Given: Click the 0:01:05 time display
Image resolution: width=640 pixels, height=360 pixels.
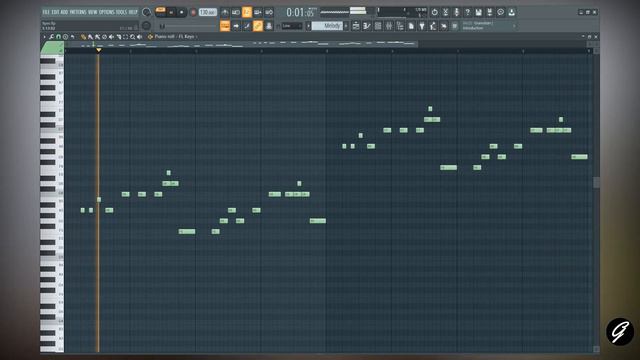Looking at the screenshot, I should [x=301, y=12].
